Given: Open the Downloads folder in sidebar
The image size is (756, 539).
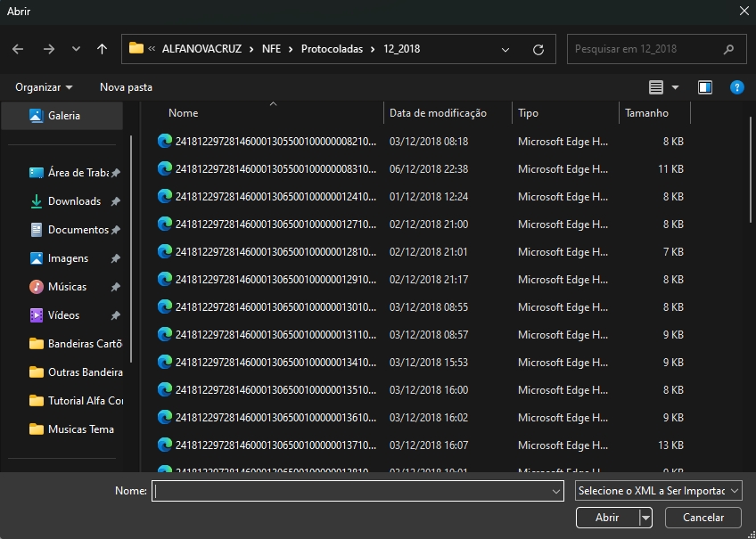Looking at the screenshot, I should tap(74, 201).
